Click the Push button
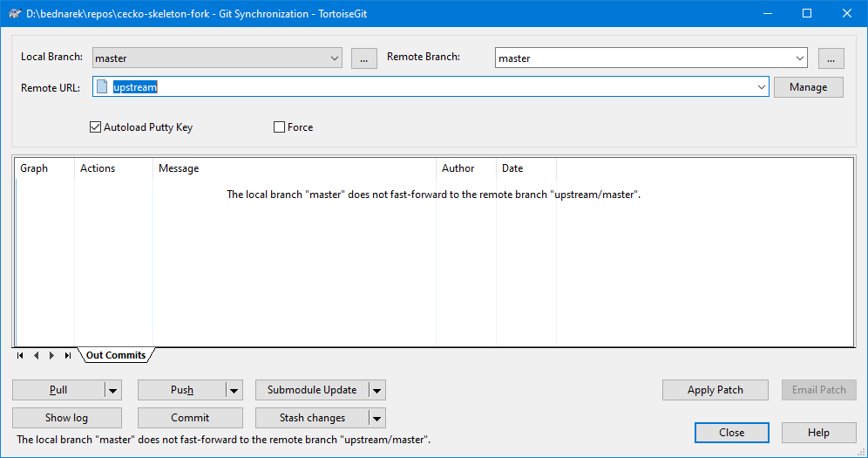This screenshot has width=868, height=458. pyautogui.click(x=182, y=391)
